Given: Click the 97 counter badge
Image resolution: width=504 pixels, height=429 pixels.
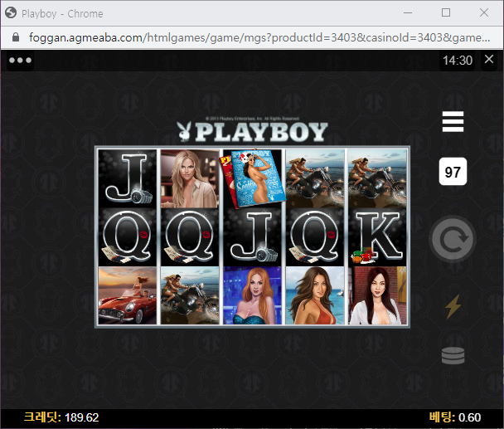Looking at the screenshot, I should [453, 172].
